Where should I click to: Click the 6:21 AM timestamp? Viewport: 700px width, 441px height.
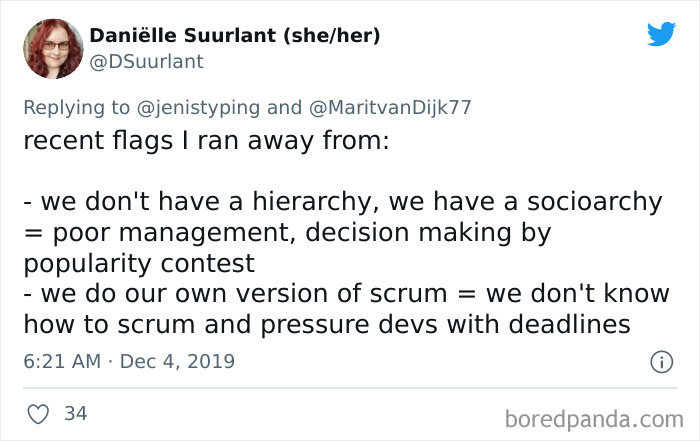(62, 362)
